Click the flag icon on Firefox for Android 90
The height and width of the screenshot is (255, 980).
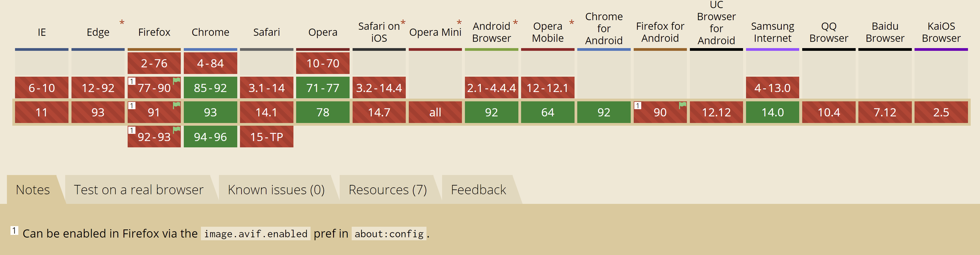click(682, 105)
